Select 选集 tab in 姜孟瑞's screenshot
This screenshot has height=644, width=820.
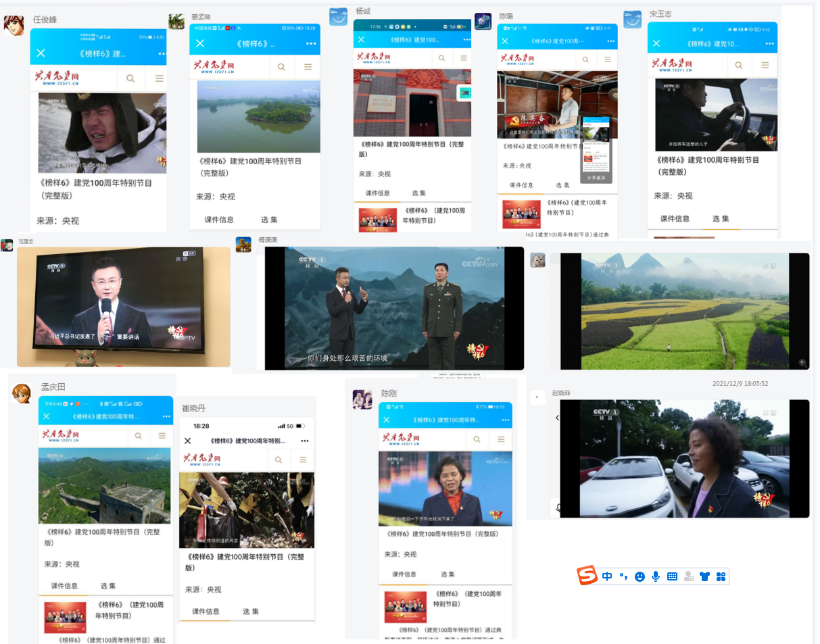pos(269,220)
